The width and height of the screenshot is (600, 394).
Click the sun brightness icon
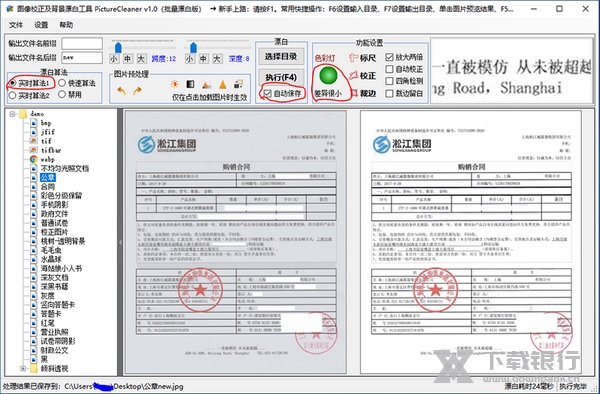coord(174,84)
